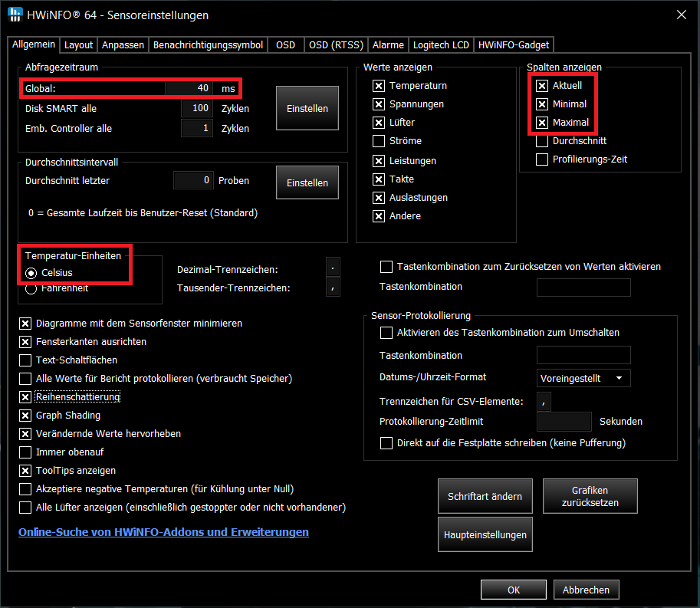
Task: Toggle the Takte checkbox
Action: coord(379,179)
